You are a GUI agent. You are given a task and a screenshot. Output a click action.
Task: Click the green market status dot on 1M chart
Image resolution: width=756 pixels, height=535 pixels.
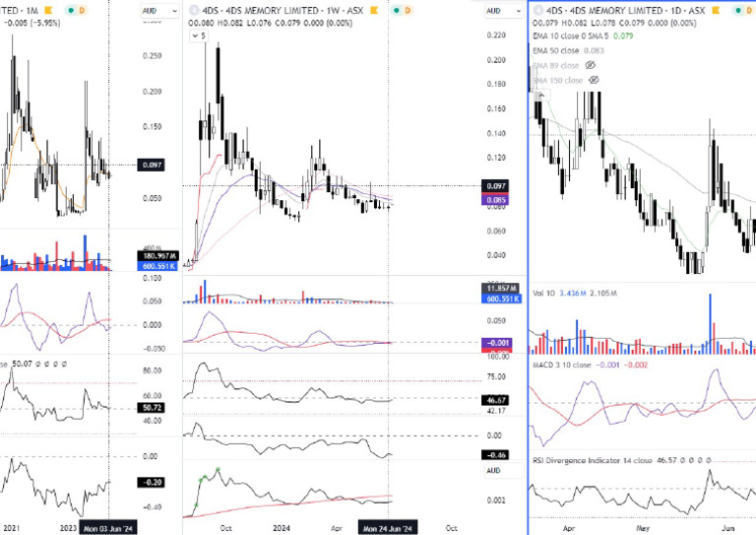(71, 10)
